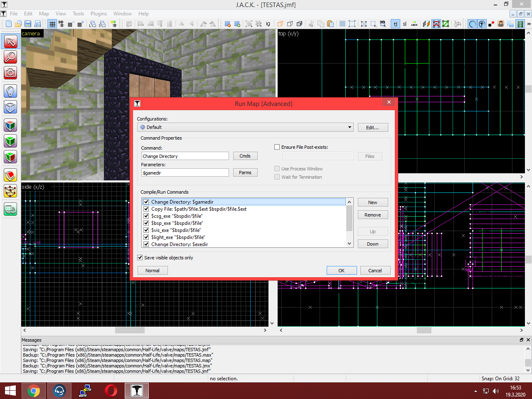The width and height of the screenshot is (532, 399).
Task: Click the green truck tool icon
Action: click(x=10, y=209)
